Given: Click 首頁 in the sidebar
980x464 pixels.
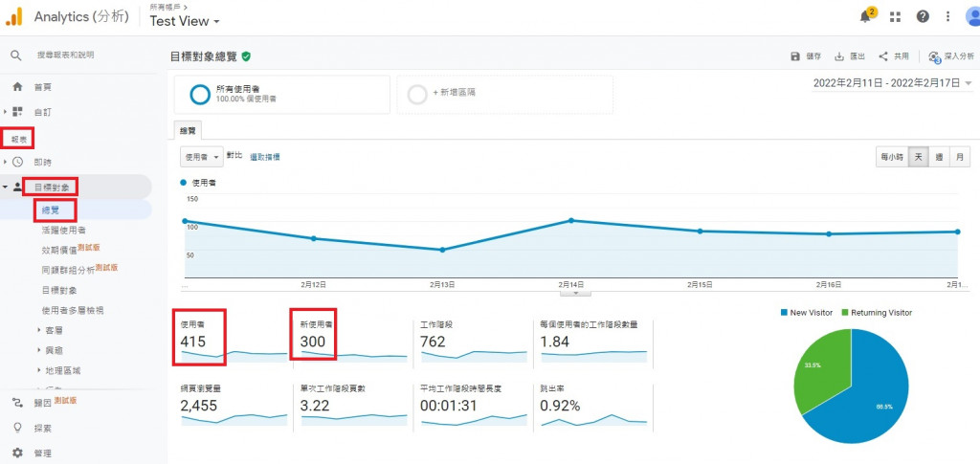Looking at the screenshot, I should point(42,87).
